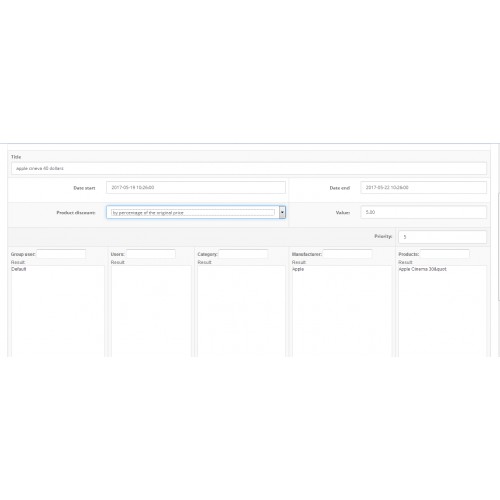The height and width of the screenshot is (500, 500).
Task: Click the selected discount type text
Action: pos(148,213)
